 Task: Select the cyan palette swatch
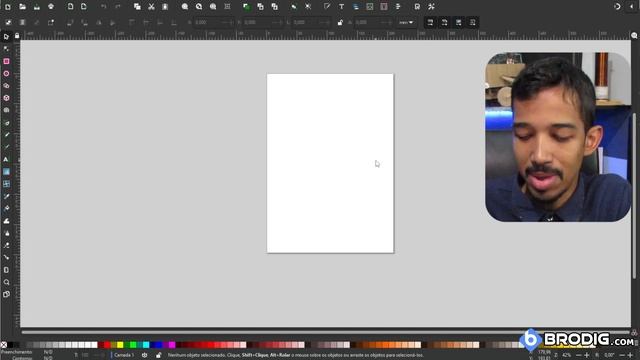[146, 345]
